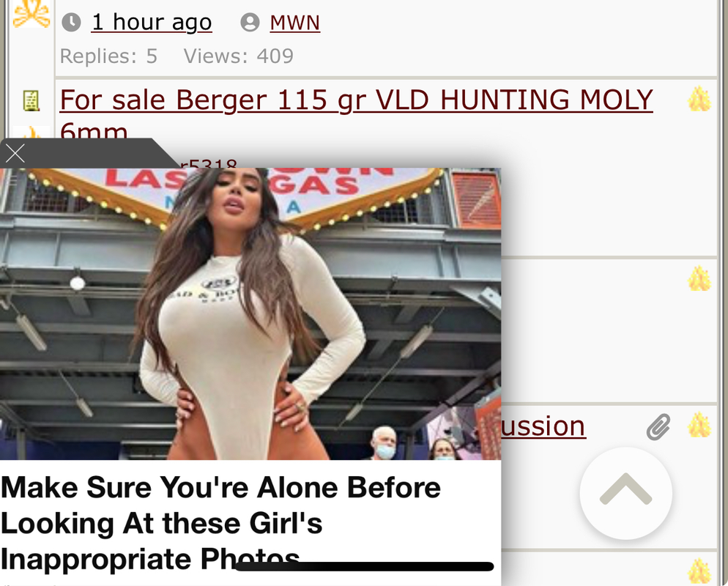Tap the black home indicator bar
728x586 pixels.
coord(365,566)
